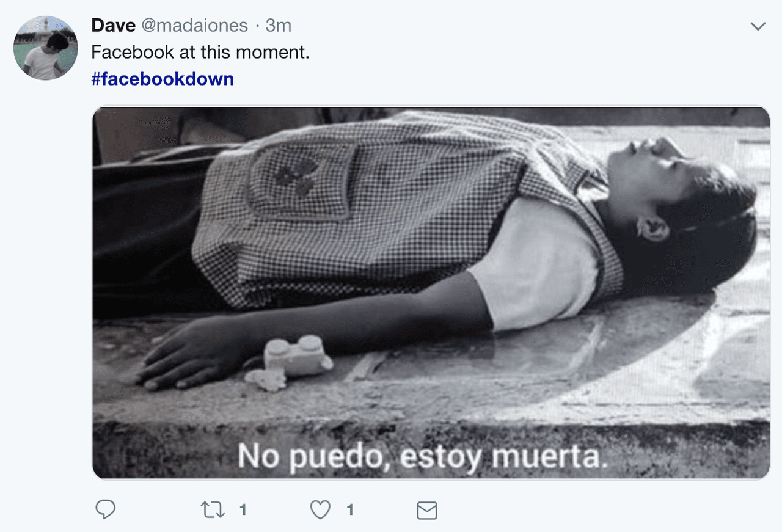Send tweet via the envelope message icon
Viewport: 782px width, 532px height.
click(x=426, y=510)
